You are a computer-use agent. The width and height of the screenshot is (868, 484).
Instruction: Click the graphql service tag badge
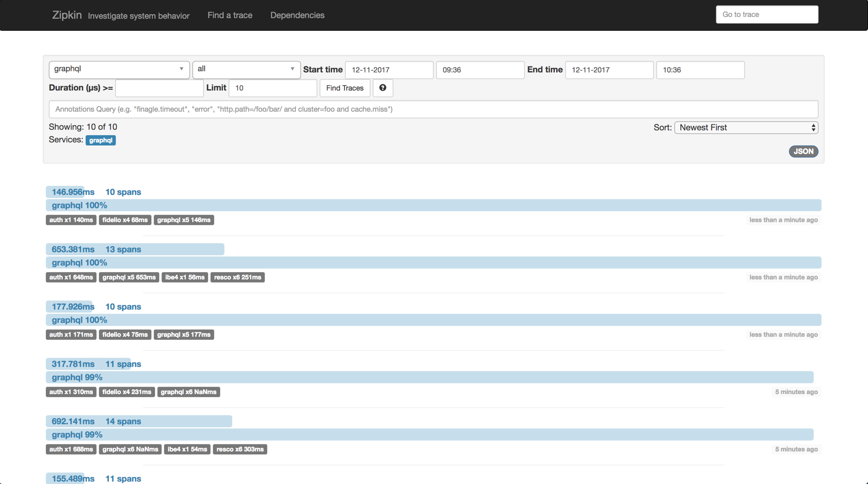pyautogui.click(x=100, y=140)
